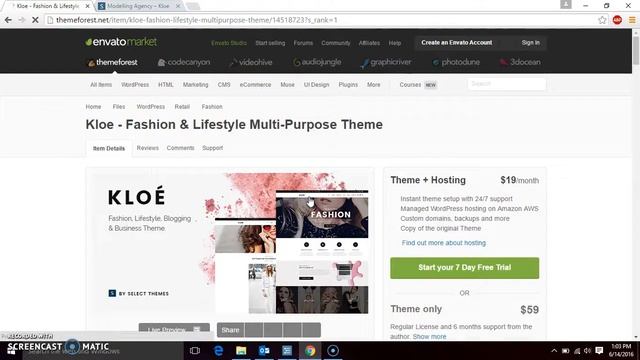Open the Affiliates link

369,43
